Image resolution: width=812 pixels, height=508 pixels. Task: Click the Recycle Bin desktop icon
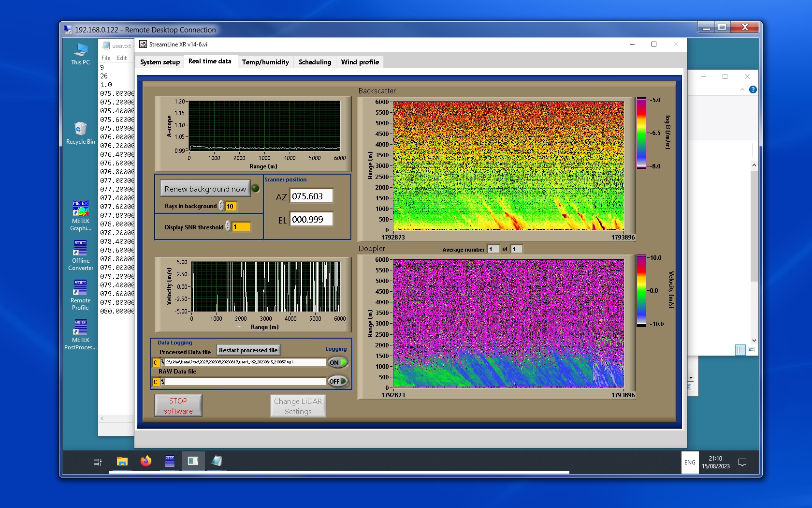tap(80, 129)
